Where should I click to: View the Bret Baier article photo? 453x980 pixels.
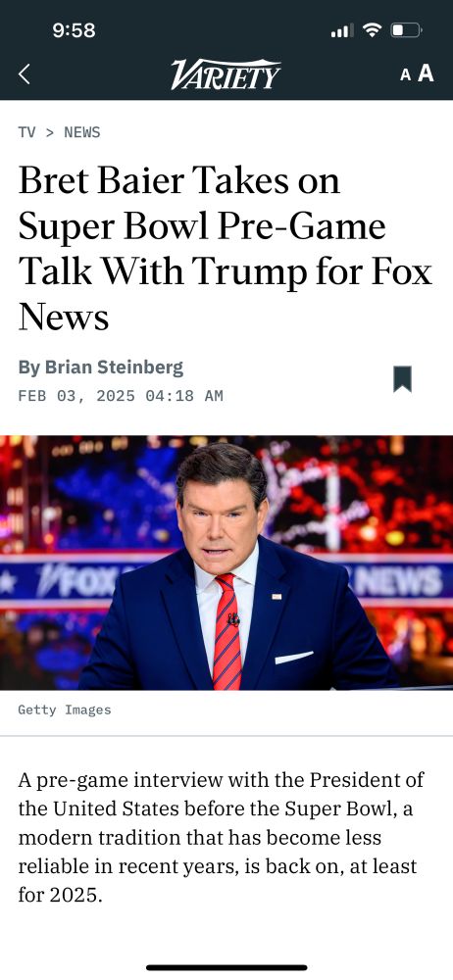(x=226, y=563)
